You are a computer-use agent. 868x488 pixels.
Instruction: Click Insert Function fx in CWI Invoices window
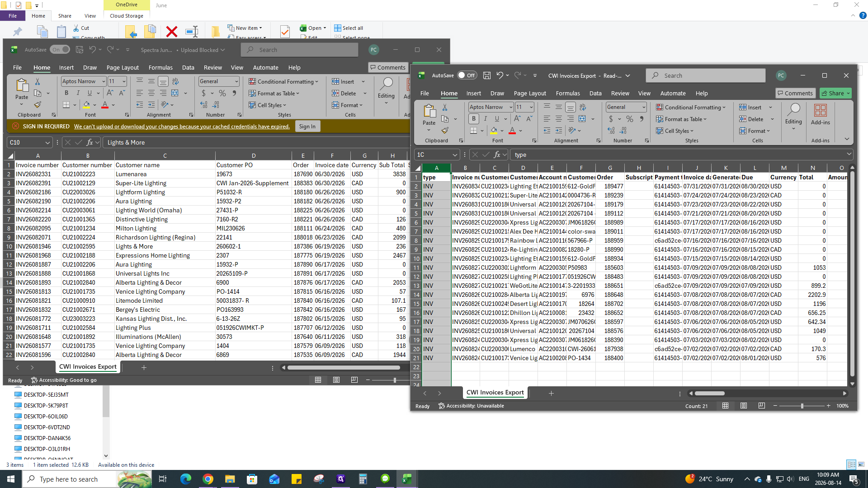coord(497,155)
